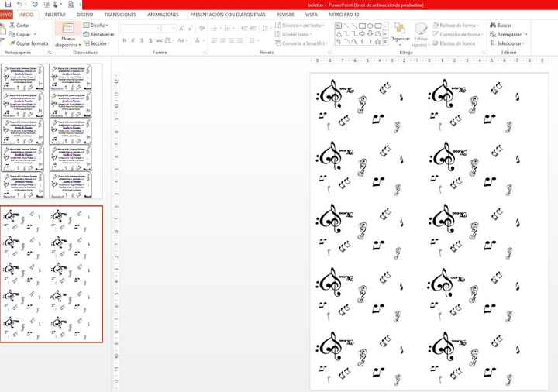This screenshot has height=392, width=558.
Task: Open the TRANSICIONES tab
Action: coord(120,15)
